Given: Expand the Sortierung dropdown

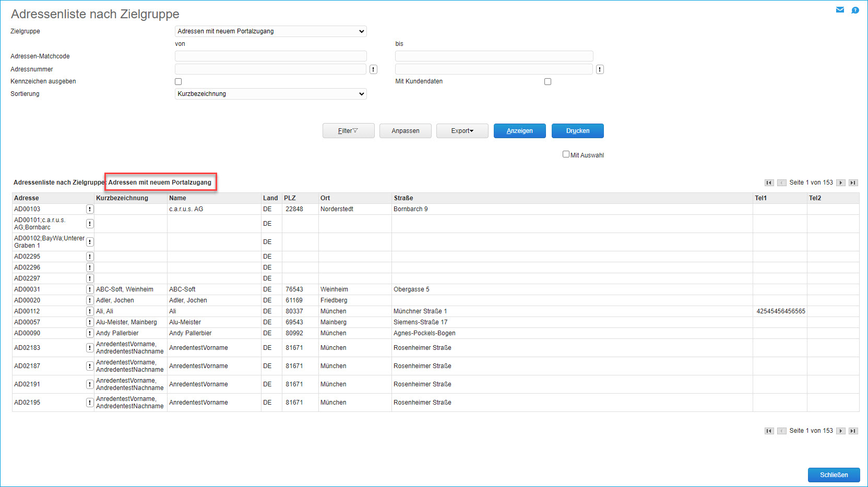Looking at the screenshot, I should [270, 94].
